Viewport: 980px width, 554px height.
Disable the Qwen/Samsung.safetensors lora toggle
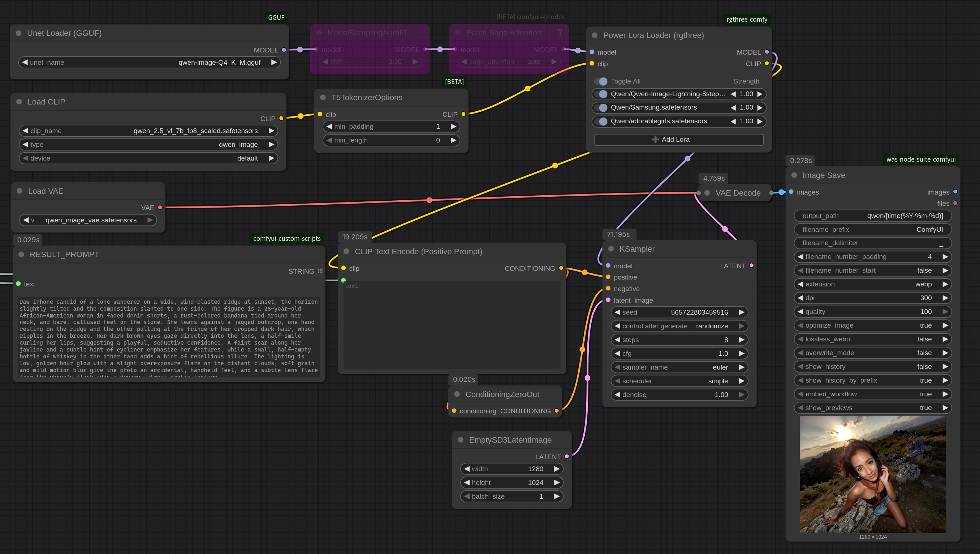601,108
